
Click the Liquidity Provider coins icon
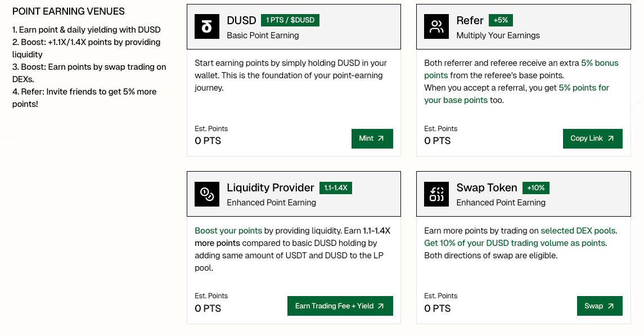[207, 194]
